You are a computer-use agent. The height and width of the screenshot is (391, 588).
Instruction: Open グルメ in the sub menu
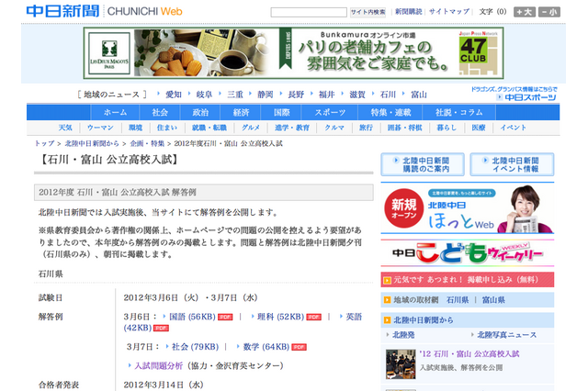click(x=251, y=128)
